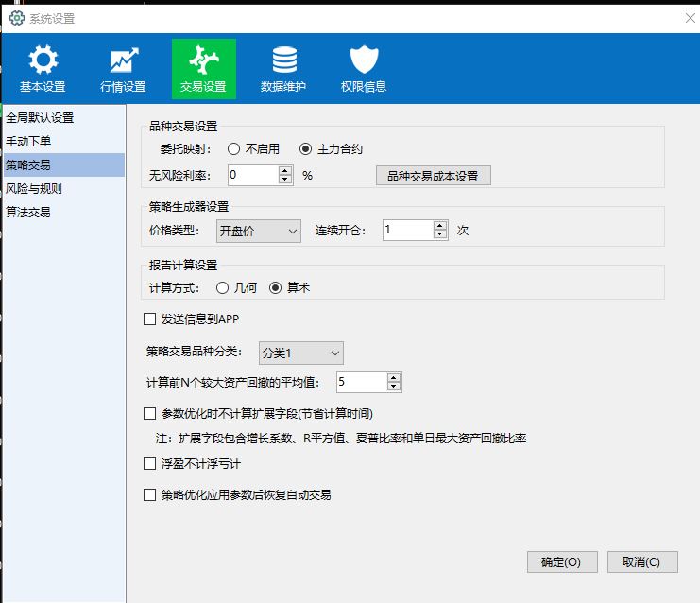Check 策略优化应用参数后恢复自动交易 option
Image resolution: width=700 pixels, height=603 pixels.
pos(149,494)
